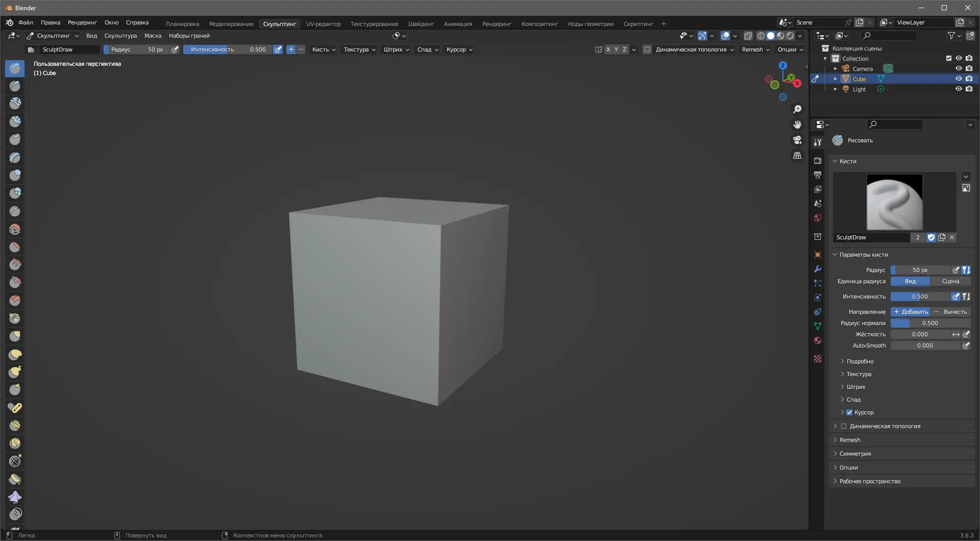Enable the Dynamic topology checkbox in header
Viewport: 980px width, 541px height.
(x=647, y=50)
